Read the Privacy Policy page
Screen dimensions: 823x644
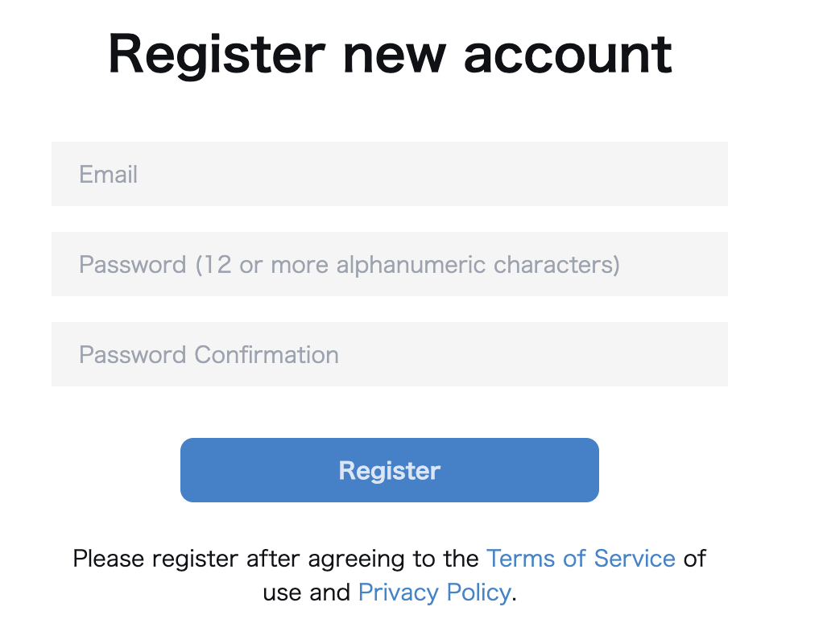[x=434, y=592]
